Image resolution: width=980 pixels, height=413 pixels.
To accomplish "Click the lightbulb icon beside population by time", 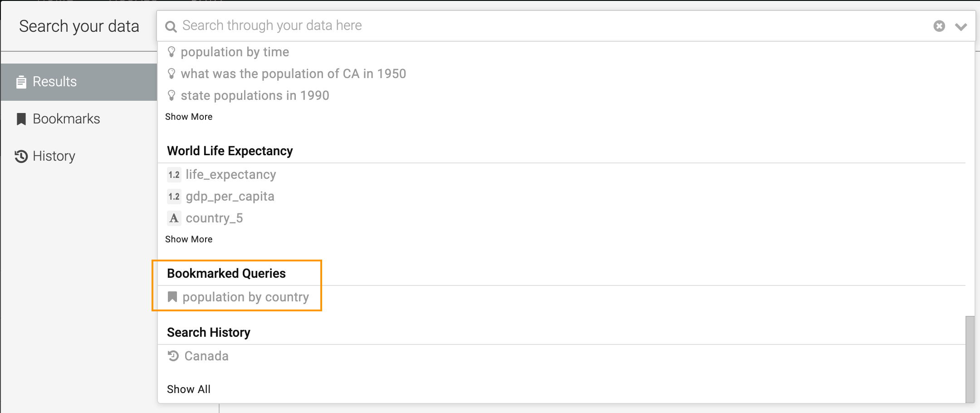I will pyautogui.click(x=171, y=52).
